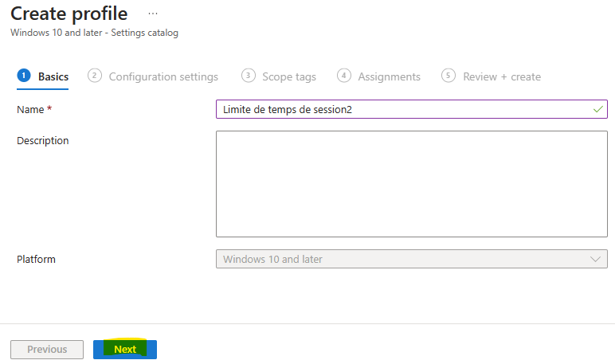The height and width of the screenshot is (364, 615).
Task: Click the green checkmark in the Name field
Action: pyautogui.click(x=597, y=109)
